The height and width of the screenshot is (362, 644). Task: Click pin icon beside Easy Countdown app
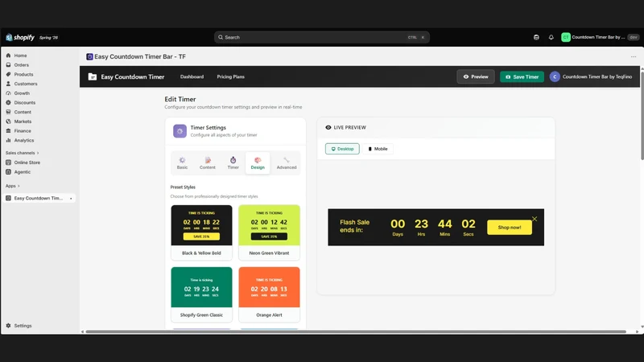point(71,199)
